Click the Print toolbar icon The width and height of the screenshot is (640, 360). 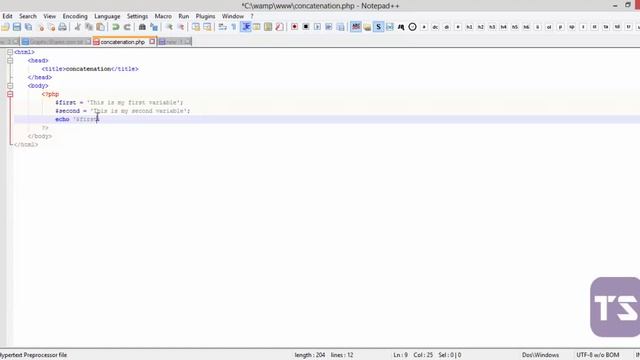(62, 27)
